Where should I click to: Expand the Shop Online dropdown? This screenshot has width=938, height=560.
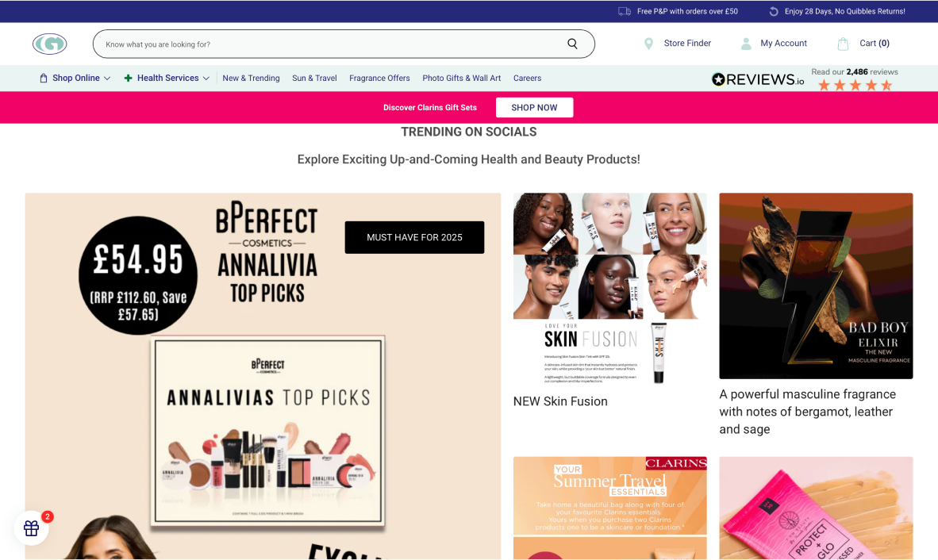[x=75, y=79]
